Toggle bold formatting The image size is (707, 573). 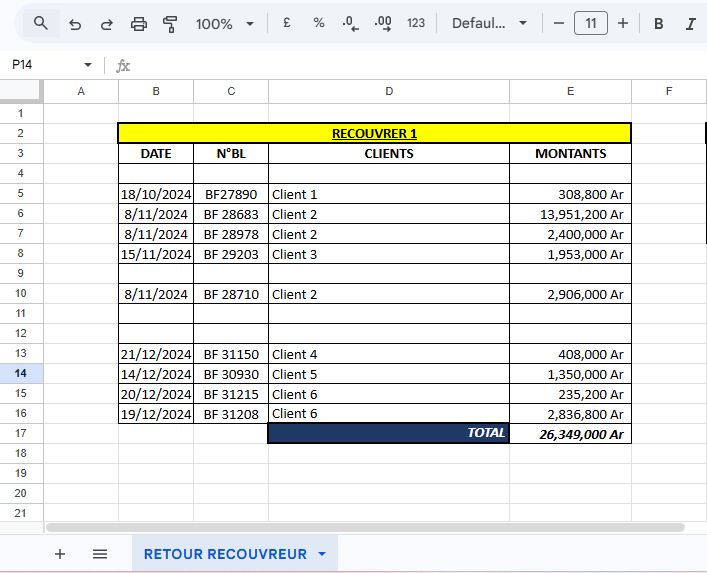(659, 23)
